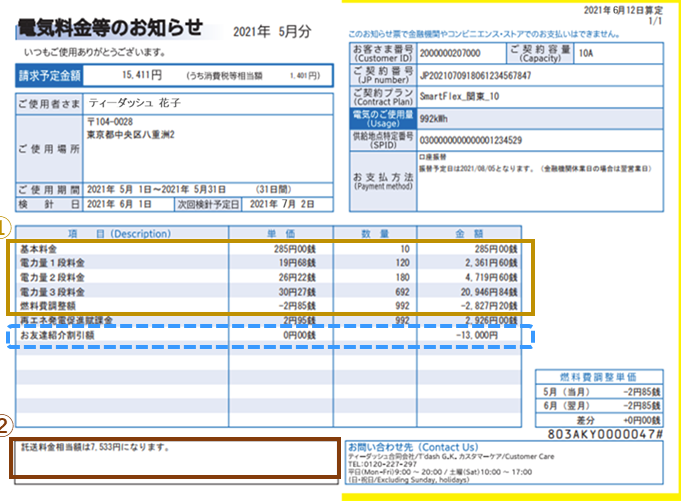This screenshot has height=501, width=681.
Task: Click the unit price 30円27銭
Action: pos(297,292)
